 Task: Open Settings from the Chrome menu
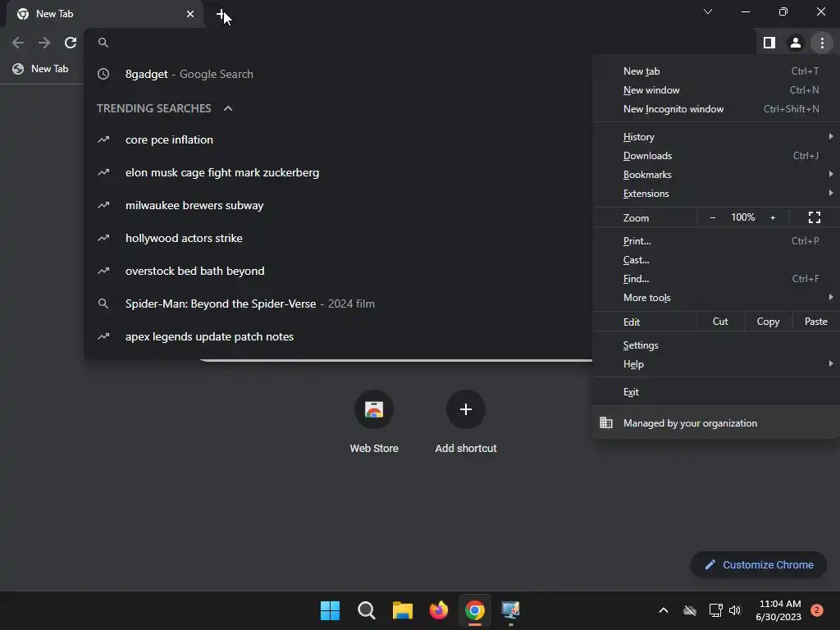[716, 345]
